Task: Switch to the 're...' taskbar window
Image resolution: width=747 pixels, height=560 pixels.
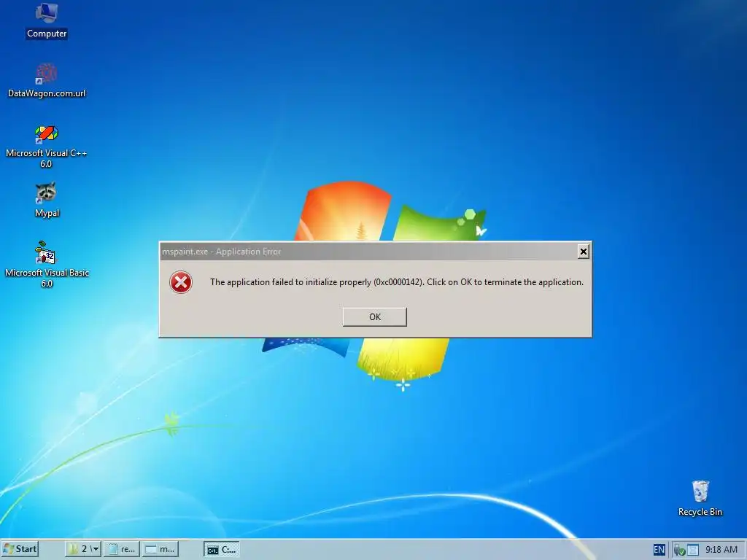Action: (x=122, y=549)
